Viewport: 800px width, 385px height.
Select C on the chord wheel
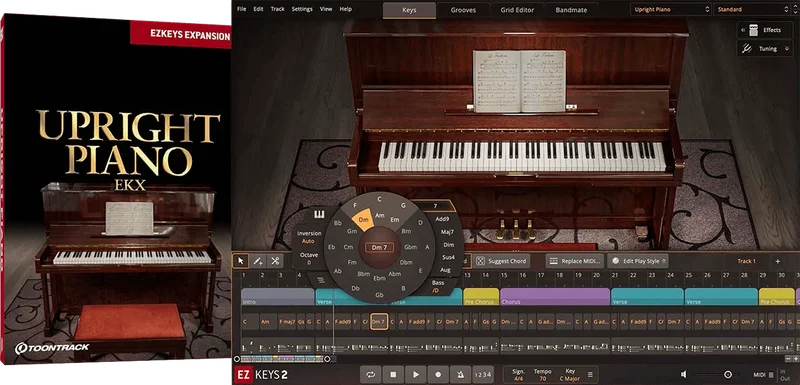379,199
